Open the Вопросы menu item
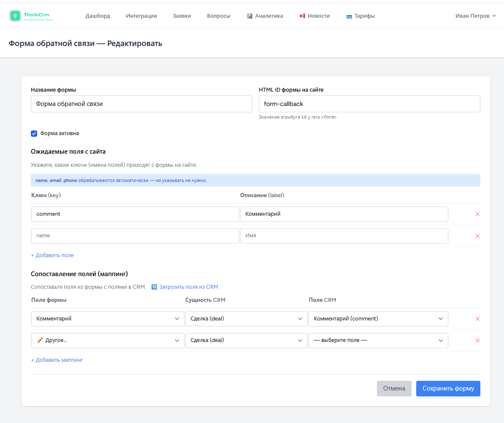504x423 pixels. (x=219, y=16)
